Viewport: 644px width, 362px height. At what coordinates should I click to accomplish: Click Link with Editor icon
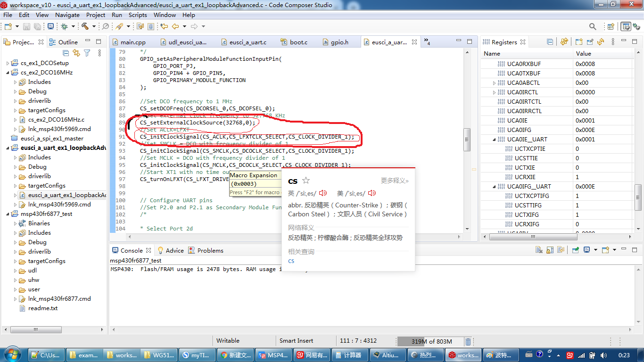click(x=76, y=53)
